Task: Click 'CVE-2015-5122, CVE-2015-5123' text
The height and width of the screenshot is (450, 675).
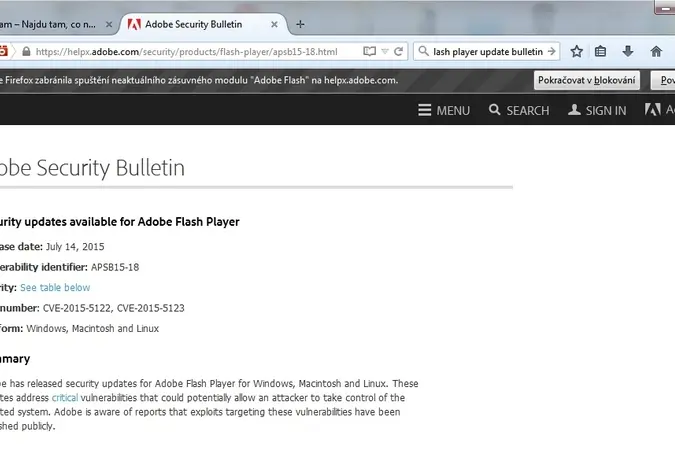Action: click(114, 308)
